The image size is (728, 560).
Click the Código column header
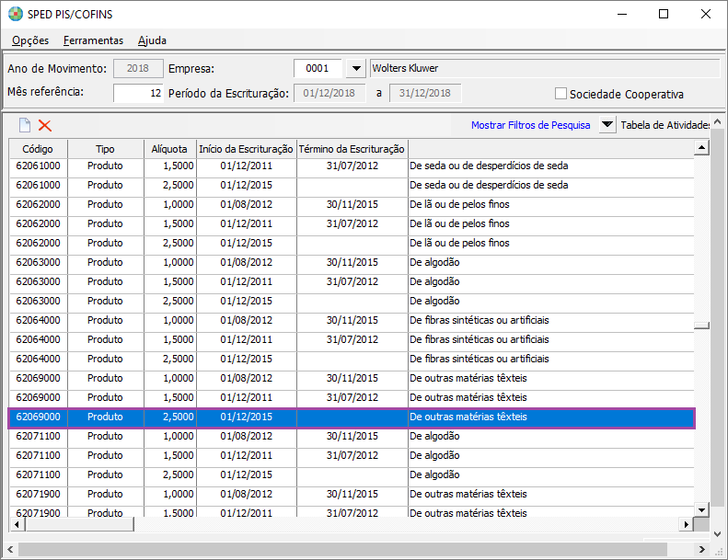(38, 149)
